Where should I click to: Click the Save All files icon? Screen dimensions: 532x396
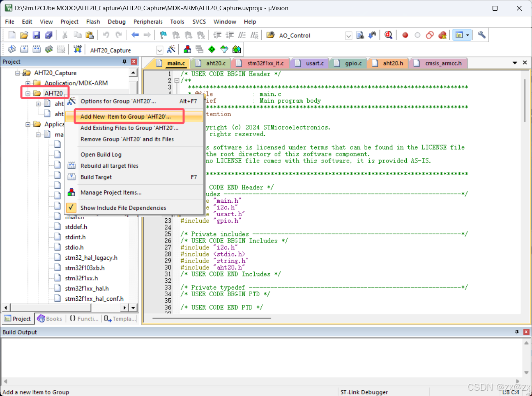click(x=49, y=35)
